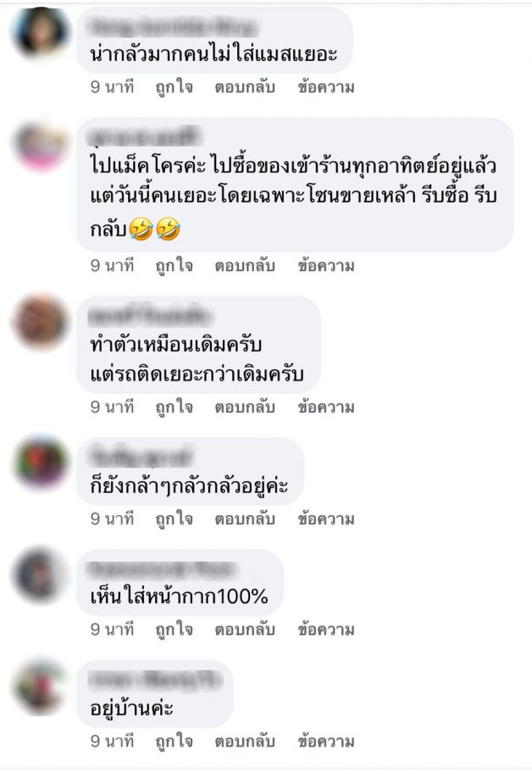Screen dimensions: 532x770
Task: Click ตอบกลับ under 'เห็นใส่หน้ากาก100%'
Action: pyautogui.click(x=244, y=629)
